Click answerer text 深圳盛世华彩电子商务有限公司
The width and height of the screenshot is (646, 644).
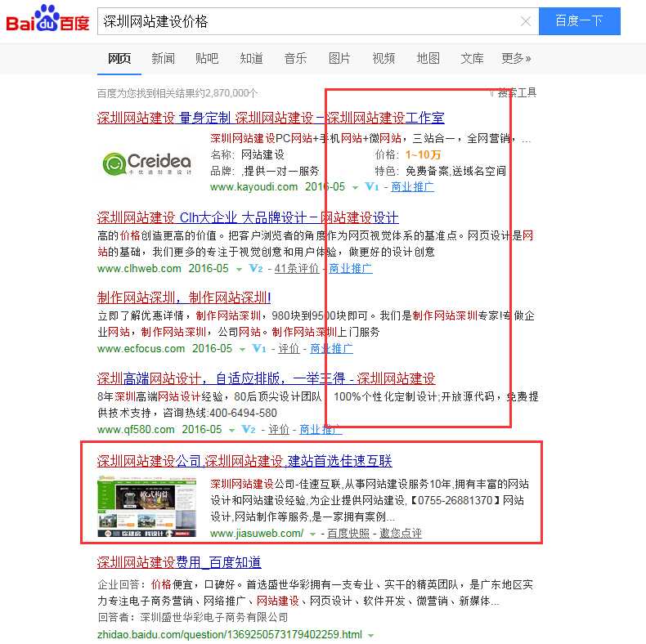pyautogui.click(x=213, y=618)
